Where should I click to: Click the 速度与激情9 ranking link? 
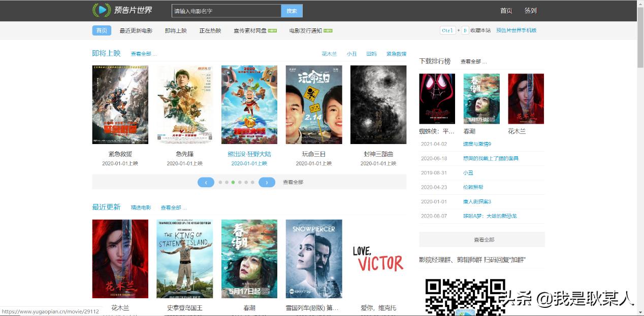tap(477, 144)
